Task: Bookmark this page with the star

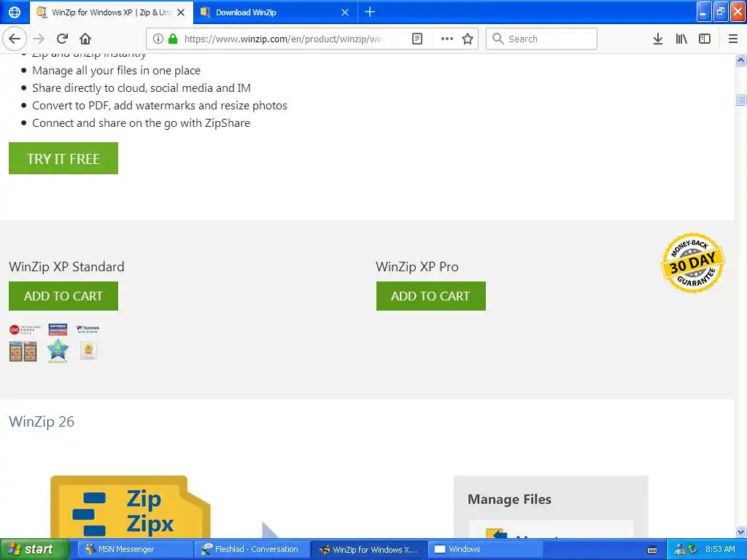Action: 468,39
